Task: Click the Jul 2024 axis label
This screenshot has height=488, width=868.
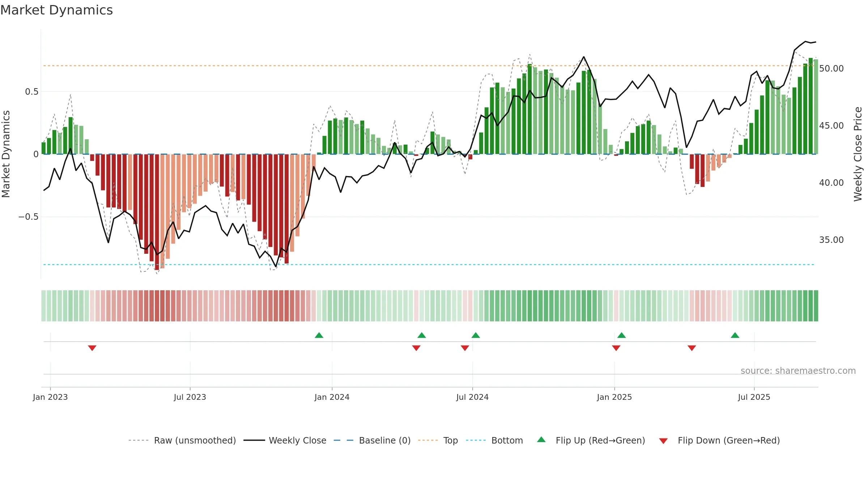Action: 472,397
